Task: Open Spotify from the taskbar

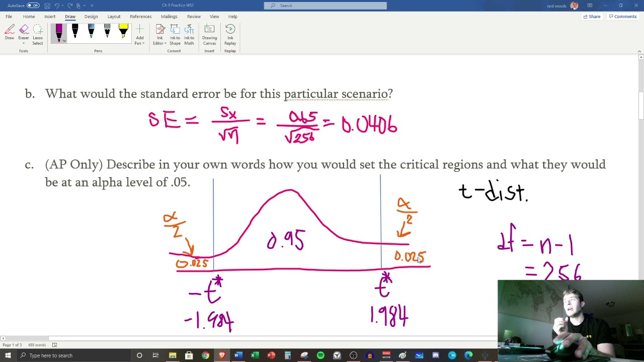Action: (320, 355)
